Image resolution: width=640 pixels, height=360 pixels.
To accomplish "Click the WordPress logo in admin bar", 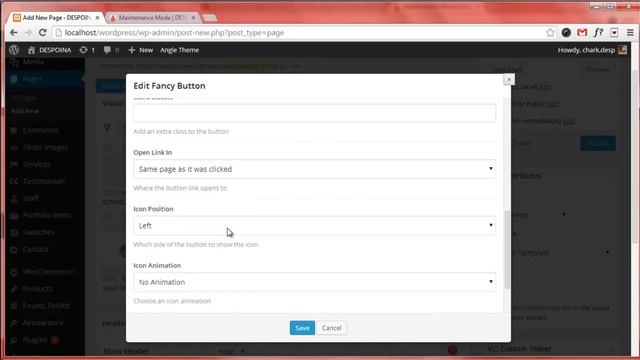I will click(14, 50).
